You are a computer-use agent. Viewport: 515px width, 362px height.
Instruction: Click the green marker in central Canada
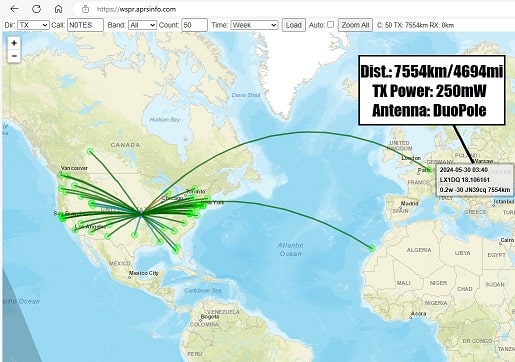point(90,152)
